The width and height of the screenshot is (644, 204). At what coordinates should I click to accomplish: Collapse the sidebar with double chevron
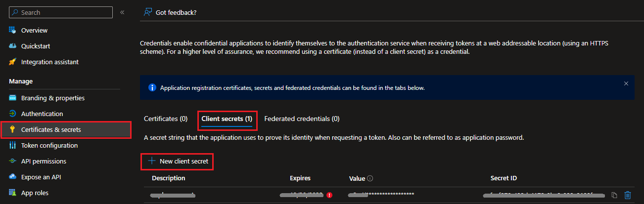[122, 12]
